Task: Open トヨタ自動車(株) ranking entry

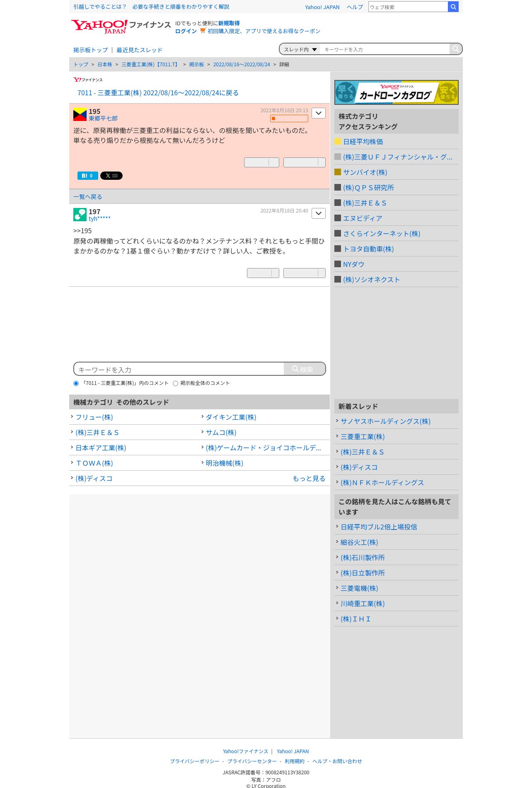Action: pos(368,249)
